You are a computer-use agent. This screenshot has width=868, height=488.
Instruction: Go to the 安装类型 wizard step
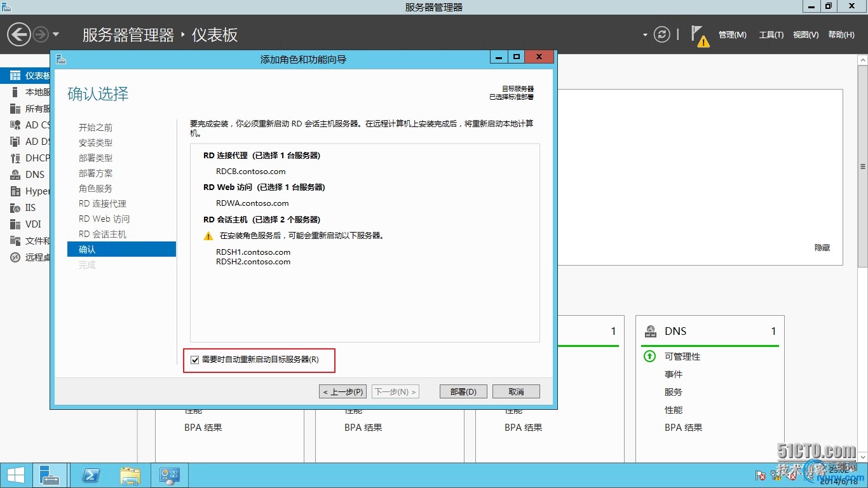pos(95,143)
